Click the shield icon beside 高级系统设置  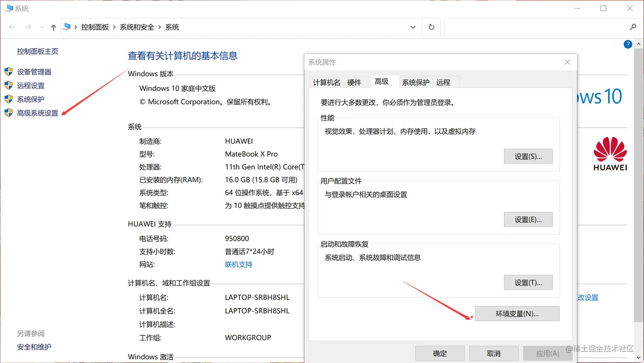tap(9, 113)
